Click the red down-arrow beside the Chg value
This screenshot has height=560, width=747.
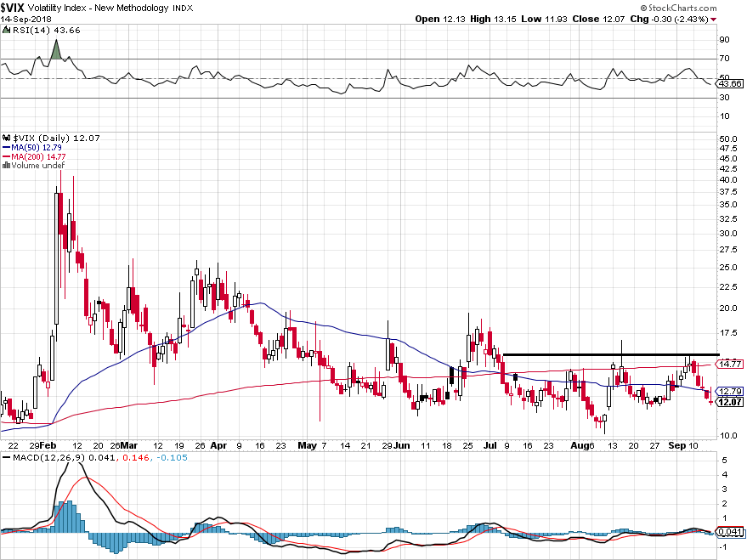713,20
